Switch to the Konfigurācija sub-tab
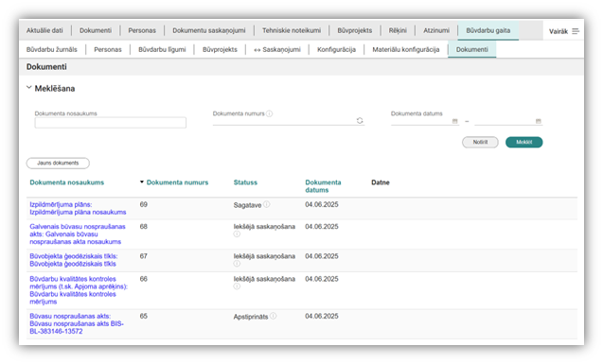The width and height of the screenshot is (603, 364). click(336, 49)
